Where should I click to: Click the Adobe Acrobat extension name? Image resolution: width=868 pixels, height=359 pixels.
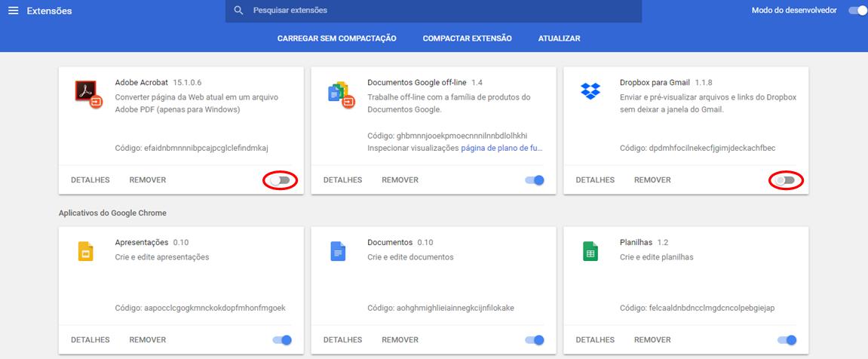pos(141,82)
